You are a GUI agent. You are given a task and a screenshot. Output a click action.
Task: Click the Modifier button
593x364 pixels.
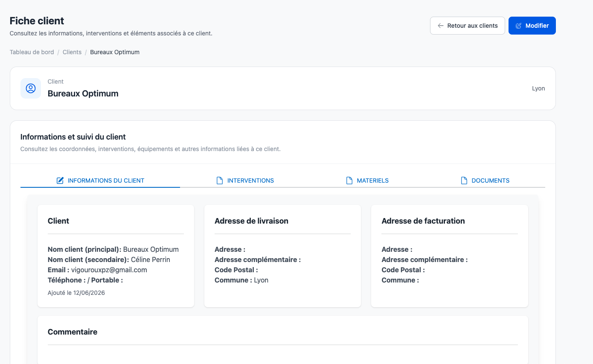coord(532,26)
